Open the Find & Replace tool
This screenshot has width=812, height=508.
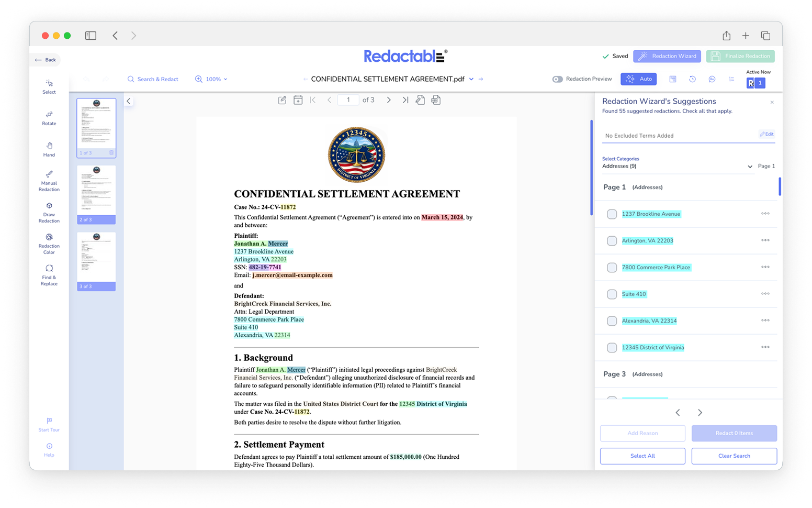pos(49,275)
